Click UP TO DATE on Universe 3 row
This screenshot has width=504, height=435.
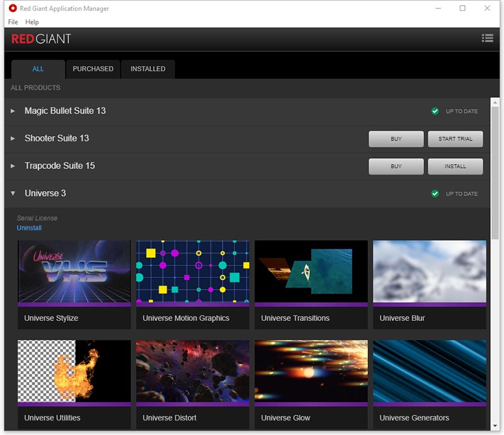[x=462, y=194]
